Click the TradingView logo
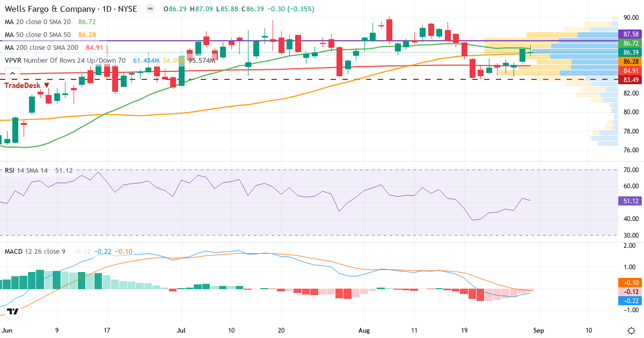This screenshot has width=644, height=338. [13, 311]
